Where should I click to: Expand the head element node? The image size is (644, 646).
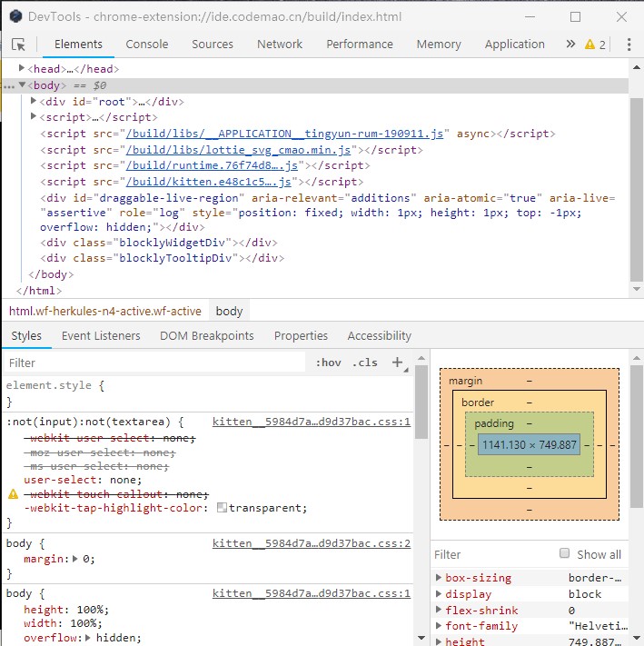tap(22, 68)
